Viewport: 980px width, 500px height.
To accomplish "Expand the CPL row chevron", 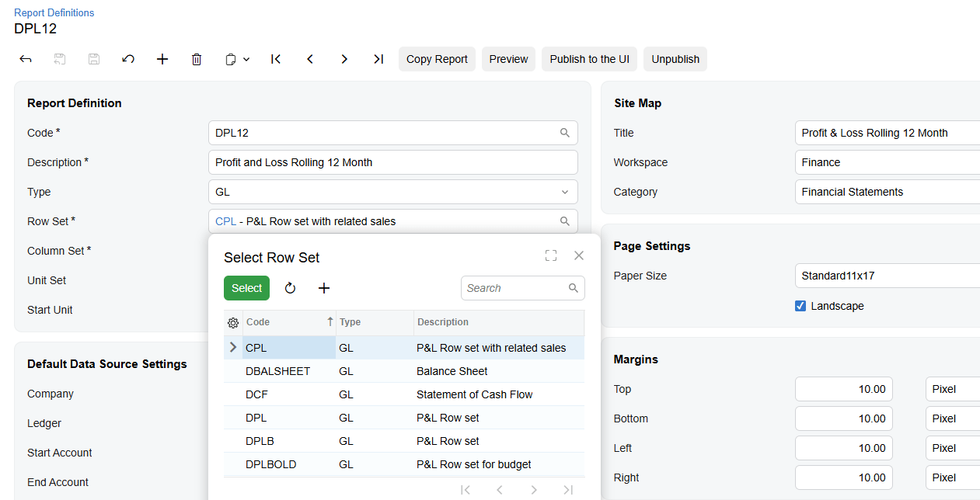I will [x=233, y=348].
